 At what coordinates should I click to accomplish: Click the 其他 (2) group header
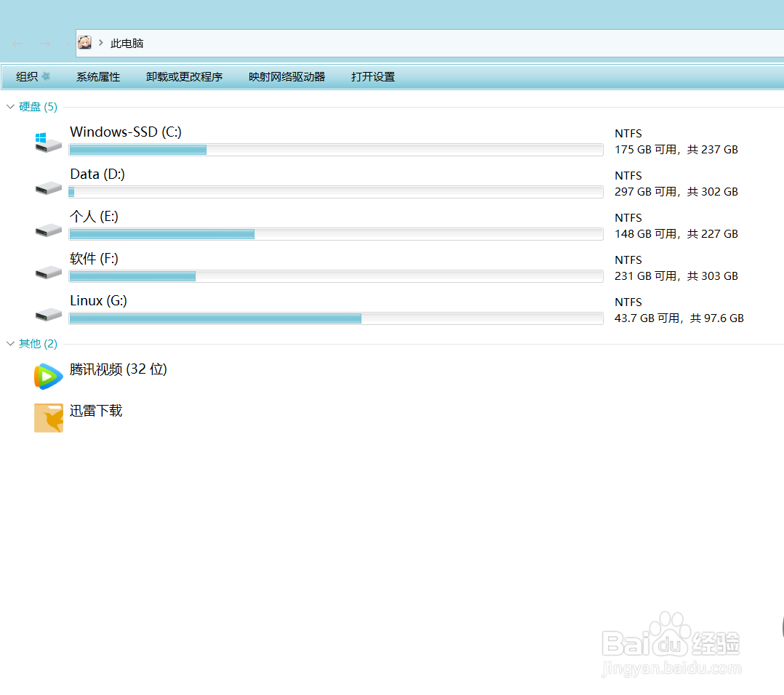point(38,343)
